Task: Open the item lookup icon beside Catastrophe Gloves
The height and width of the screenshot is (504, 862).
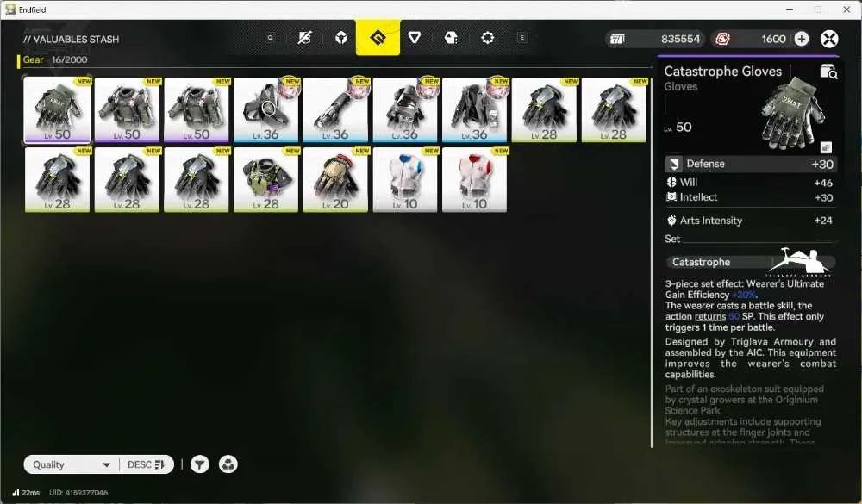Action: pyautogui.click(x=828, y=72)
